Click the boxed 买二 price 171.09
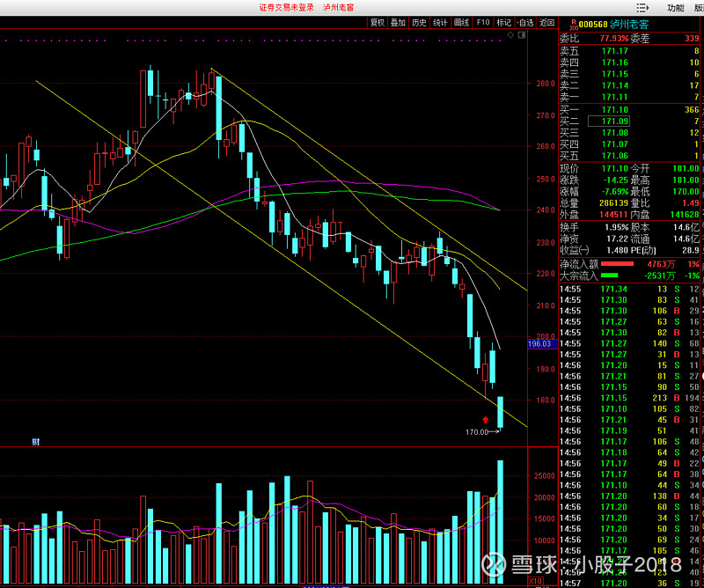The height and width of the screenshot is (588, 704). click(x=609, y=121)
